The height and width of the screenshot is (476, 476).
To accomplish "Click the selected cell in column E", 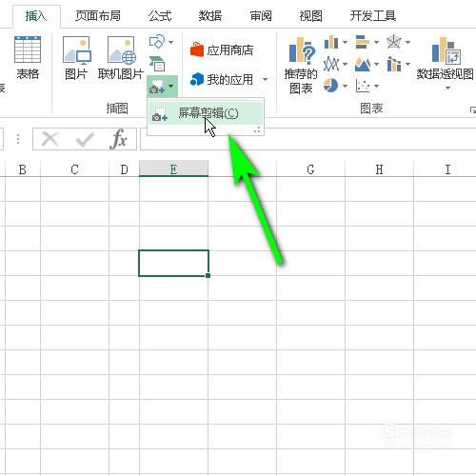I will (x=173, y=263).
